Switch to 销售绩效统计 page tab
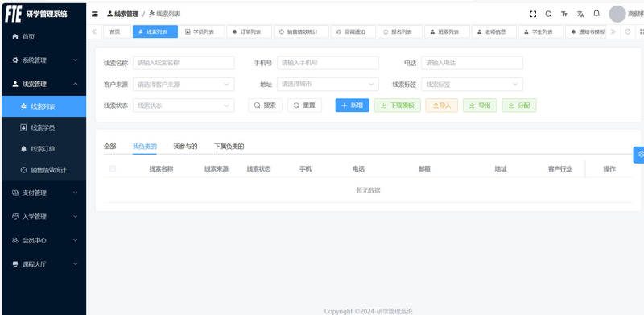Viewport: 644px width, 315px height. coord(301,31)
